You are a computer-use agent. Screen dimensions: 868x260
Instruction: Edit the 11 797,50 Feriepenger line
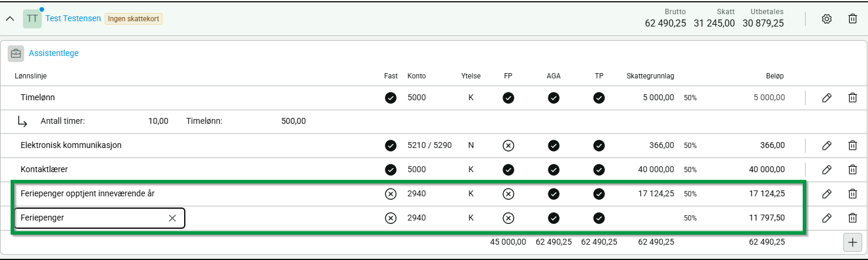click(826, 218)
